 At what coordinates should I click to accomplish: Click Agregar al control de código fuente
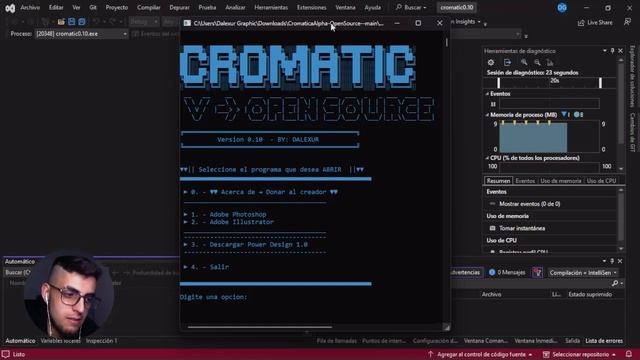[x=480, y=354]
